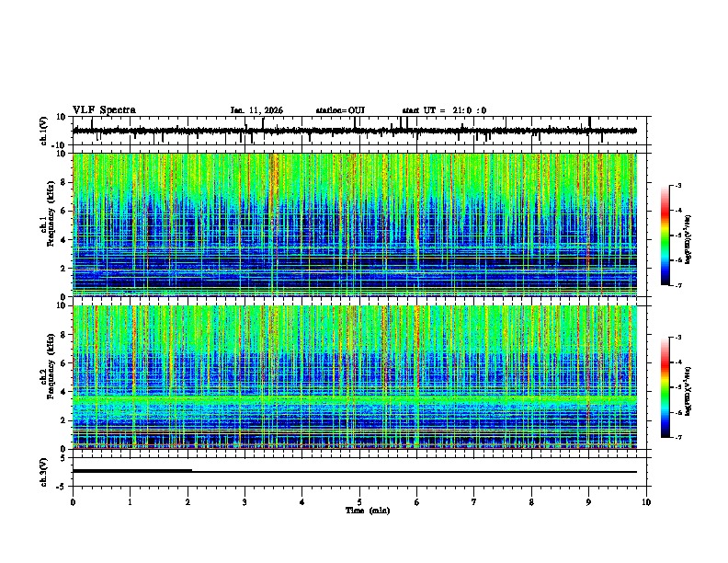Click inside the ch.2 spectrogram panel
The height and width of the screenshot is (563, 728).
click(355, 377)
